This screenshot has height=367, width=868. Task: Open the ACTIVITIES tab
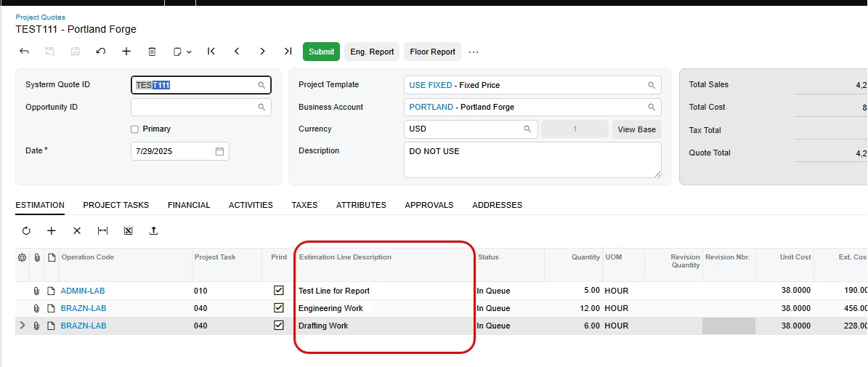251,205
